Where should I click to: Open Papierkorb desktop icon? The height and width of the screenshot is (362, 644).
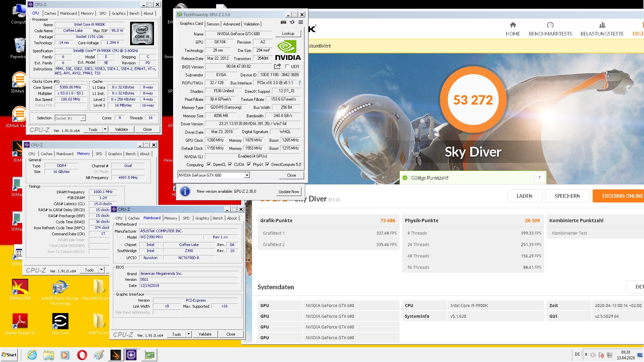(x=19, y=48)
